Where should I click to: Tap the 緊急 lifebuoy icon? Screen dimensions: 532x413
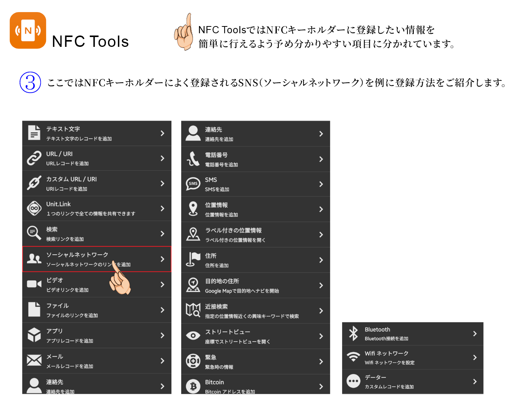tap(193, 361)
